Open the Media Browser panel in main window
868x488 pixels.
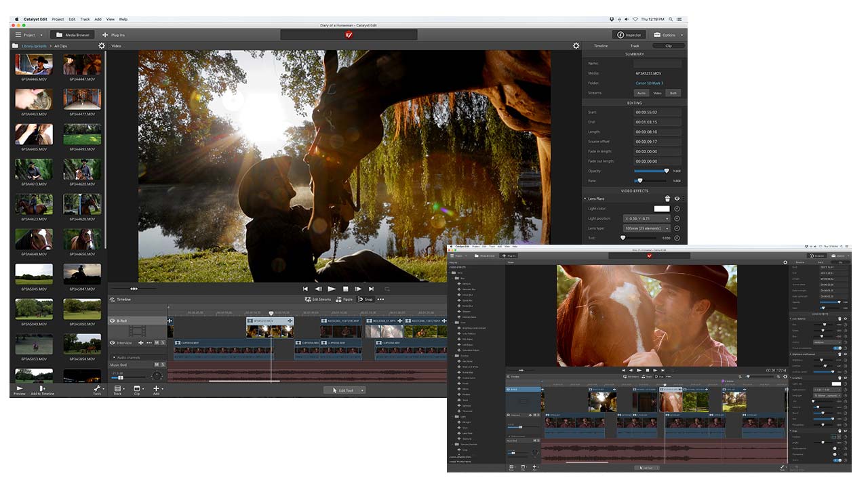[73, 35]
